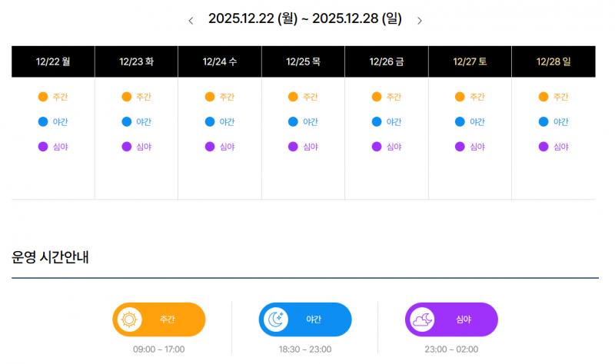Click the purple 심야 pill button
This screenshot has height=364, width=615.
point(451,319)
